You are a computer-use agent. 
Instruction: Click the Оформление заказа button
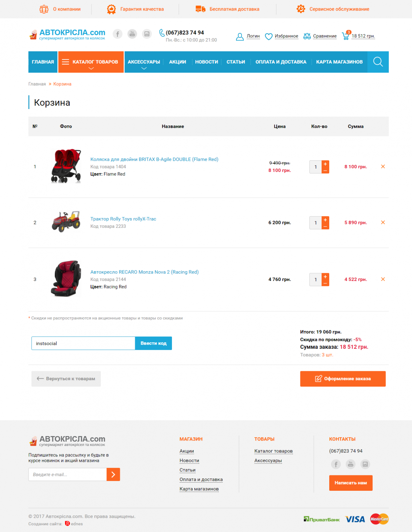[x=343, y=379]
